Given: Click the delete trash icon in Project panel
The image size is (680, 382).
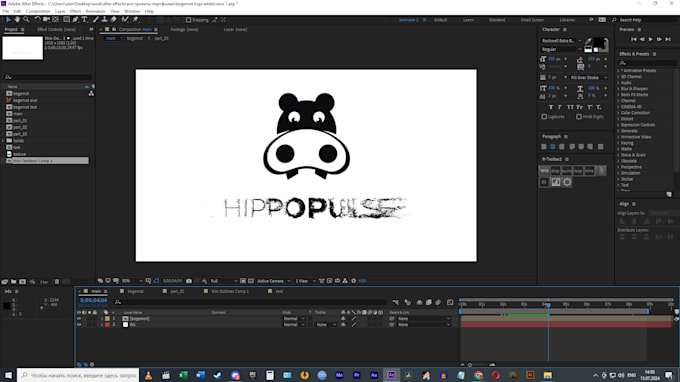Looking at the screenshot, I should point(56,282).
